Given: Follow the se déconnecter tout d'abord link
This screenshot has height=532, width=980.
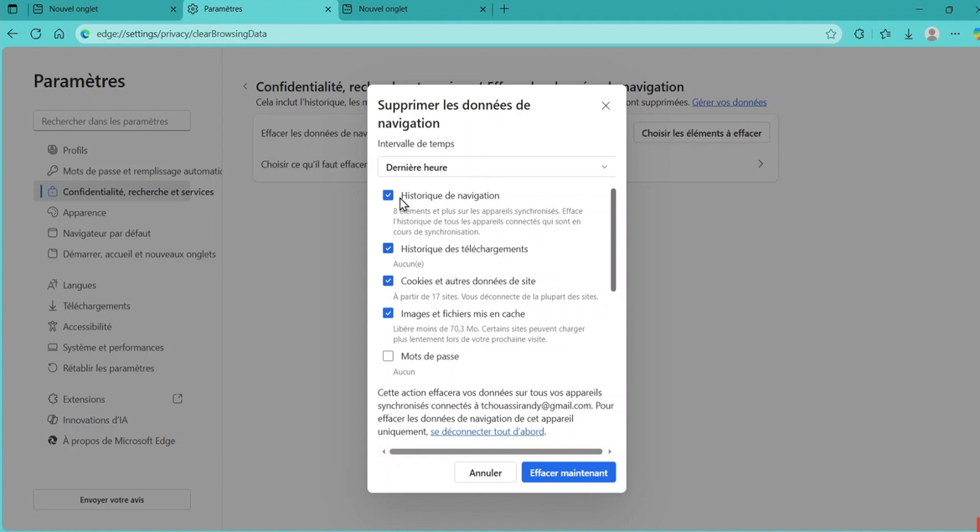Looking at the screenshot, I should click(x=487, y=431).
